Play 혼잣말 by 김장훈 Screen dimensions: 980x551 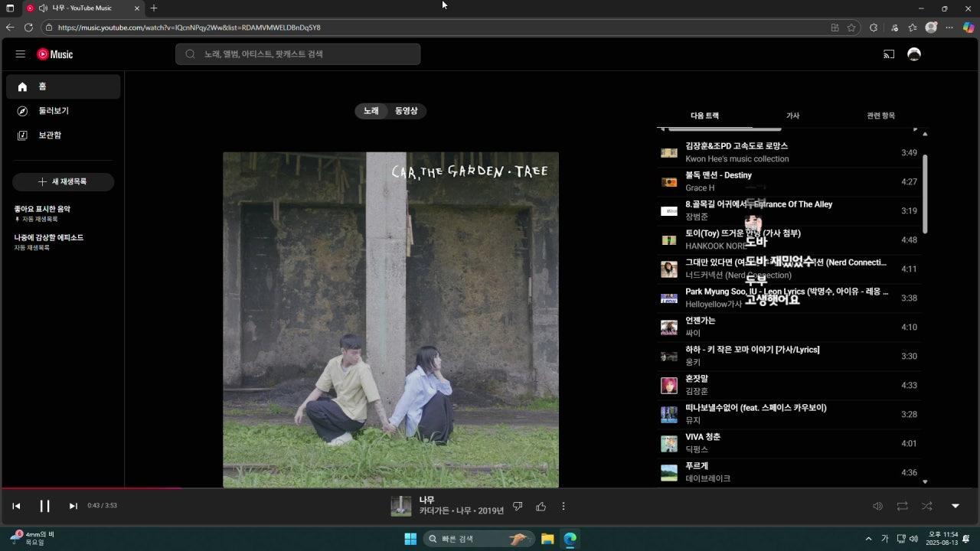click(x=789, y=385)
